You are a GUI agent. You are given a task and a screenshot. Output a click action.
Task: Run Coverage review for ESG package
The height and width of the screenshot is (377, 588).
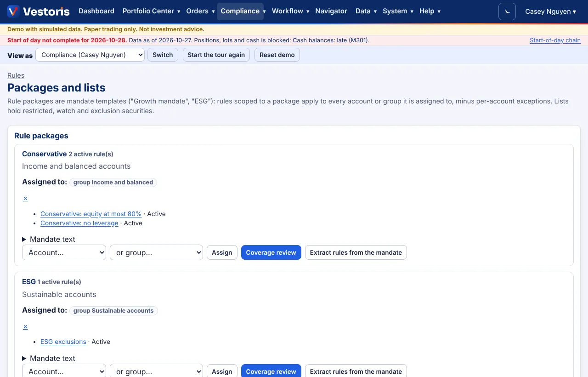[271, 371]
